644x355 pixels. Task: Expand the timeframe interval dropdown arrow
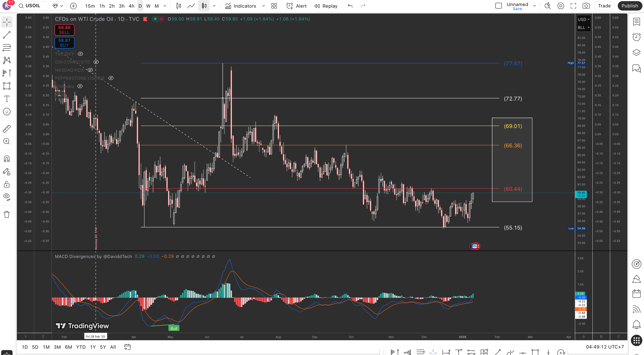click(165, 6)
